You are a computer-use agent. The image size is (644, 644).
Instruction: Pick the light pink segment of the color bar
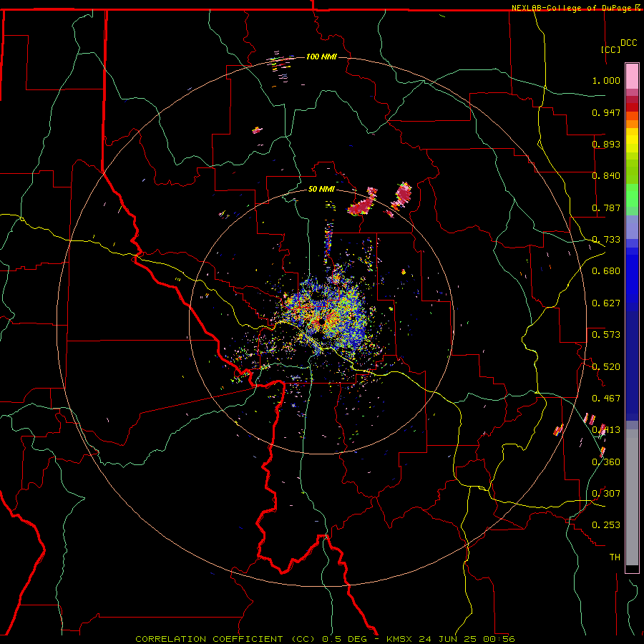[632, 76]
